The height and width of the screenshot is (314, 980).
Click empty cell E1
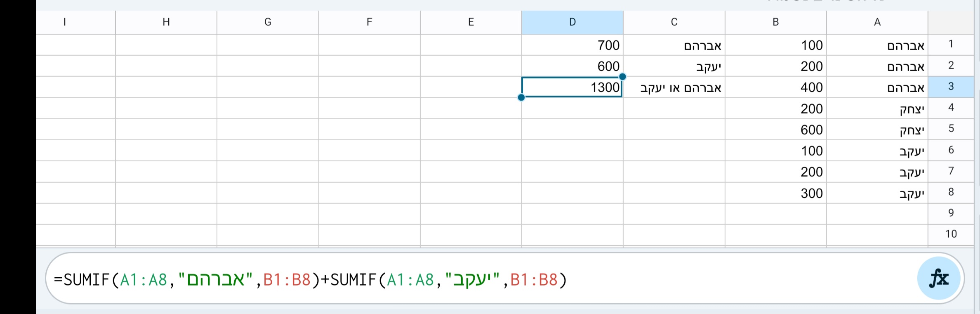[x=471, y=45]
